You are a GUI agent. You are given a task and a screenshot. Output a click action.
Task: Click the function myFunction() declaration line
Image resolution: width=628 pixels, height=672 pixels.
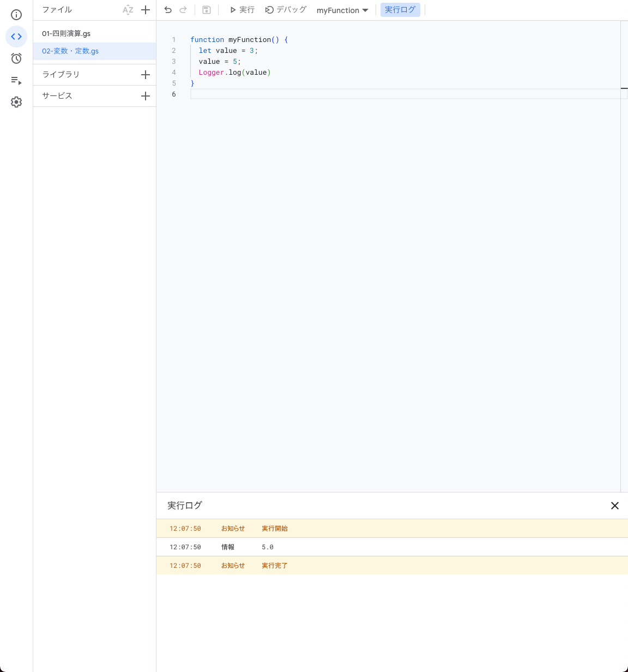(239, 40)
